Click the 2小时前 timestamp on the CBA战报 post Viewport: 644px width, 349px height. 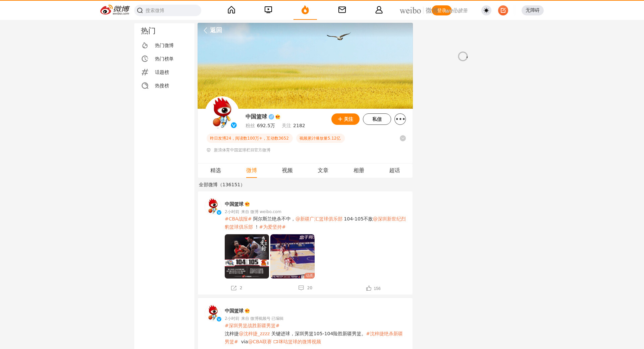232,212
